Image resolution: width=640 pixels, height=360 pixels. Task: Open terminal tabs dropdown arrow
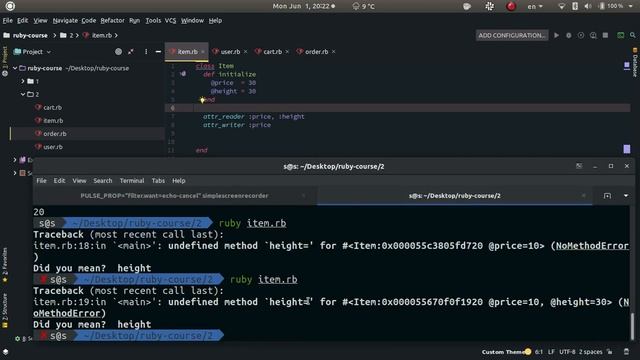(x=626, y=196)
